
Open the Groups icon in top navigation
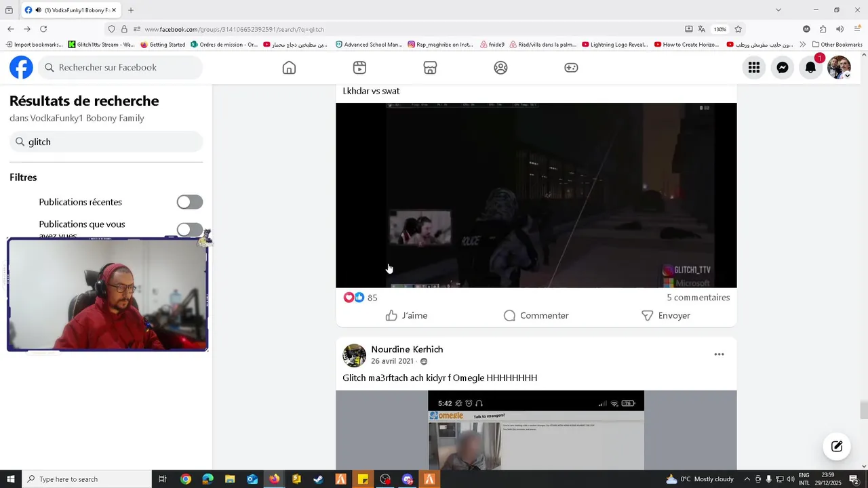pos(500,68)
